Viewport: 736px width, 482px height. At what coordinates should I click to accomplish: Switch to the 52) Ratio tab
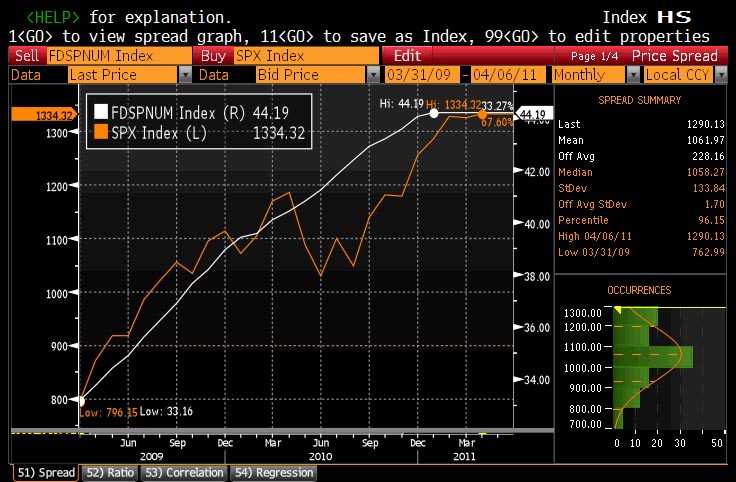tap(108, 473)
